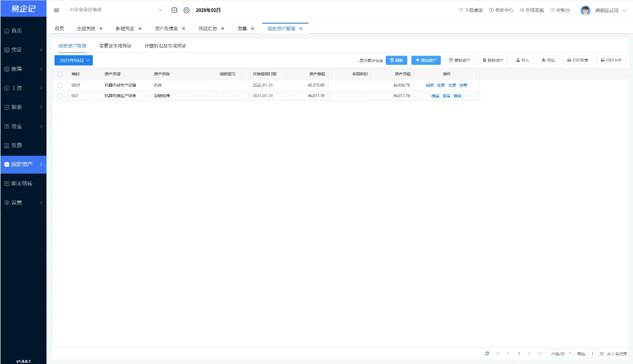Click 删除 for asset 002

click(457, 96)
